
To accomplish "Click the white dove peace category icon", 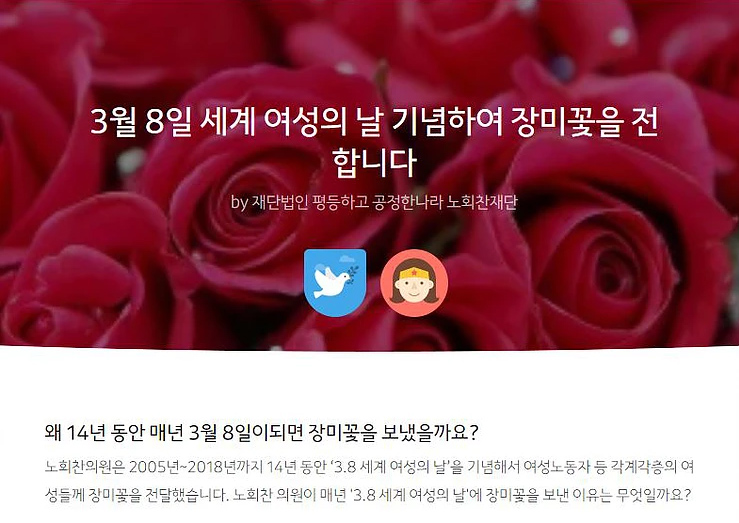I will click(335, 283).
